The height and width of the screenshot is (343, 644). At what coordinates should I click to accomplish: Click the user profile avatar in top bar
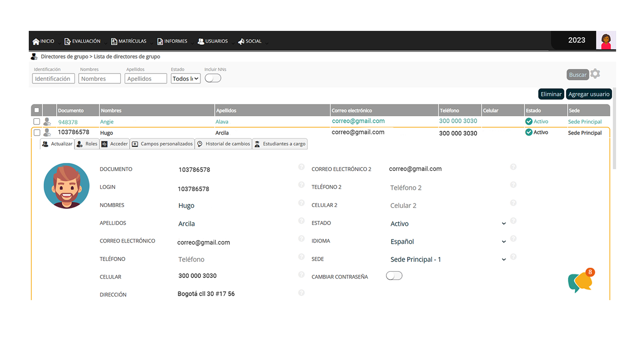[x=606, y=41]
